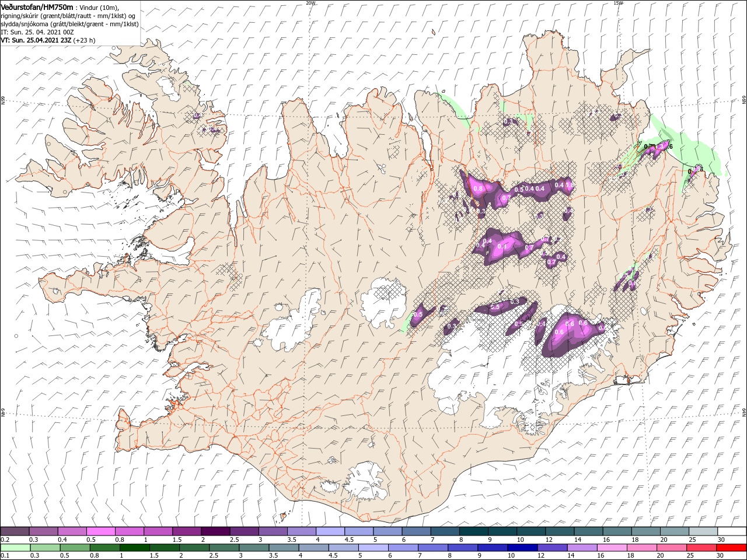Image resolution: width=747 pixels, height=560 pixels.
Task: Select bottom-row pale green swatch between 0.1 and 0.3
Action: pyautogui.click(x=15, y=548)
